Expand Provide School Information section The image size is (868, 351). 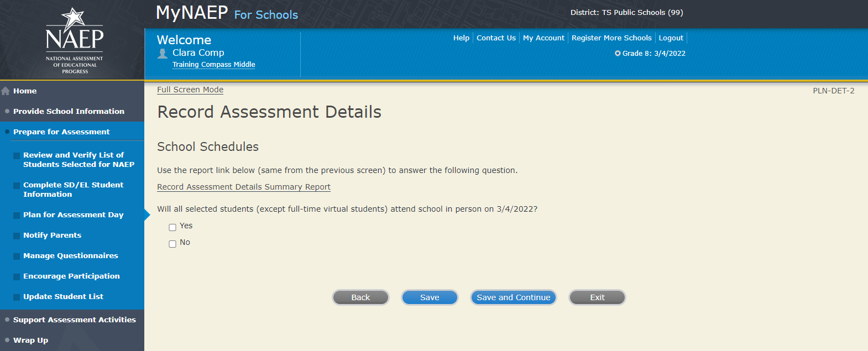coord(69,111)
